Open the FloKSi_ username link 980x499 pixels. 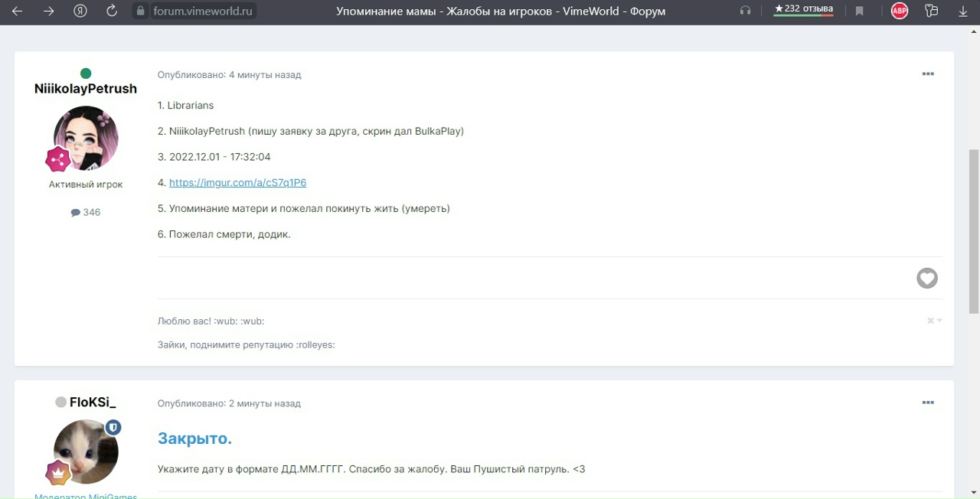(x=92, y=403)
